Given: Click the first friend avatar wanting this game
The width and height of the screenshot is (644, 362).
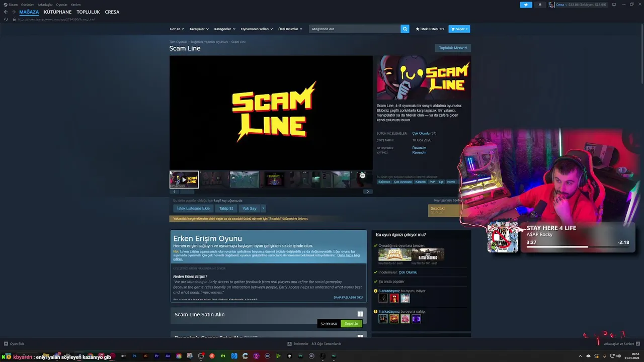Looking at the screenshot, I should point(383,298).
